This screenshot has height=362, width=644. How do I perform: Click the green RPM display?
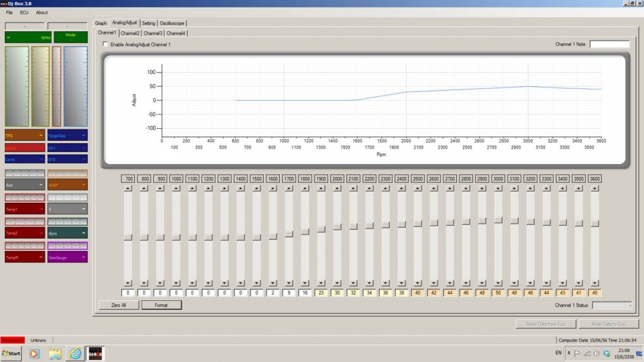click(x=28, y=37)
